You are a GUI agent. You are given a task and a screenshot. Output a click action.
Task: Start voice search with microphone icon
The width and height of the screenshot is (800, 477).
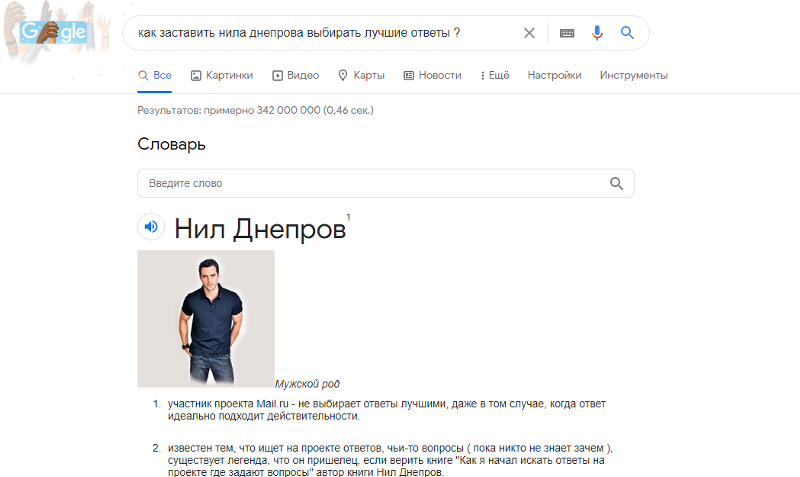597,33
